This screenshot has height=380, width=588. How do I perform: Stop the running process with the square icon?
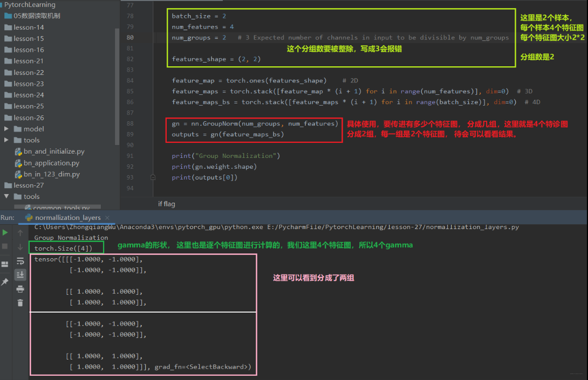point(5,246)
